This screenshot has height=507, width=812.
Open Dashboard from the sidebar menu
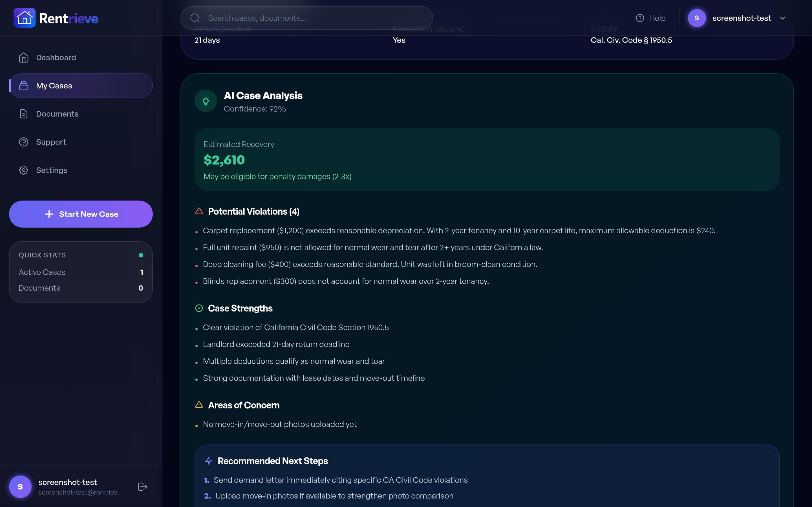click(x=56, y=57)
